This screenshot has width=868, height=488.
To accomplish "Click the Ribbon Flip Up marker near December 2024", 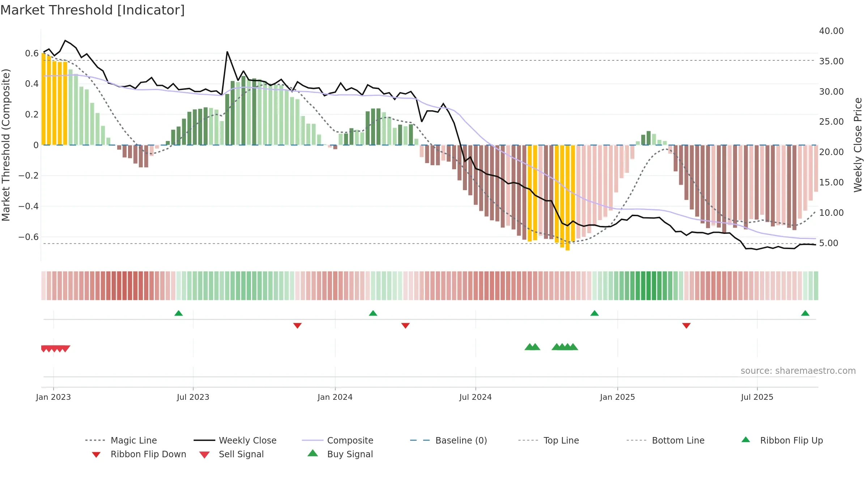I will point(595,313).
